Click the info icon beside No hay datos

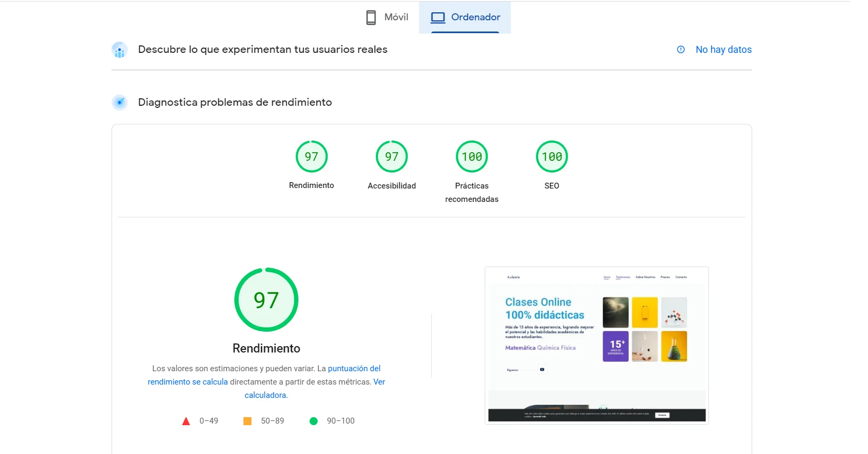(x=681, y=50)
